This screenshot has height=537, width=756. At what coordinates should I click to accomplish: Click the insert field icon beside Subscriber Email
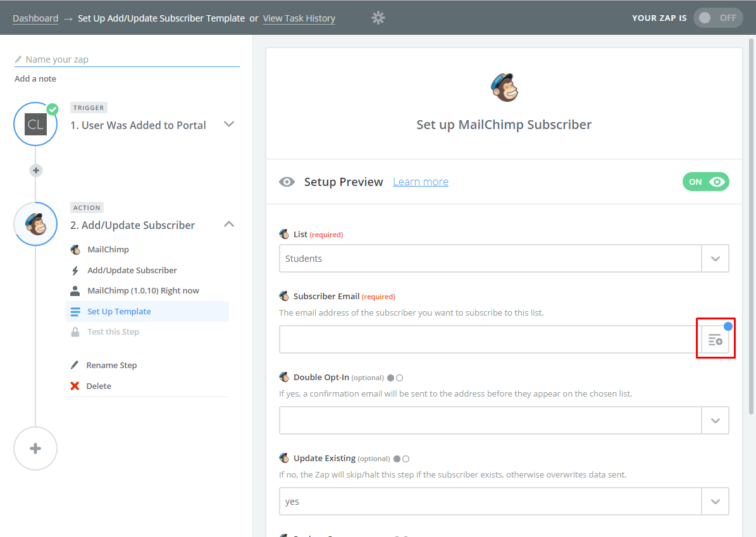coord(715,340)
